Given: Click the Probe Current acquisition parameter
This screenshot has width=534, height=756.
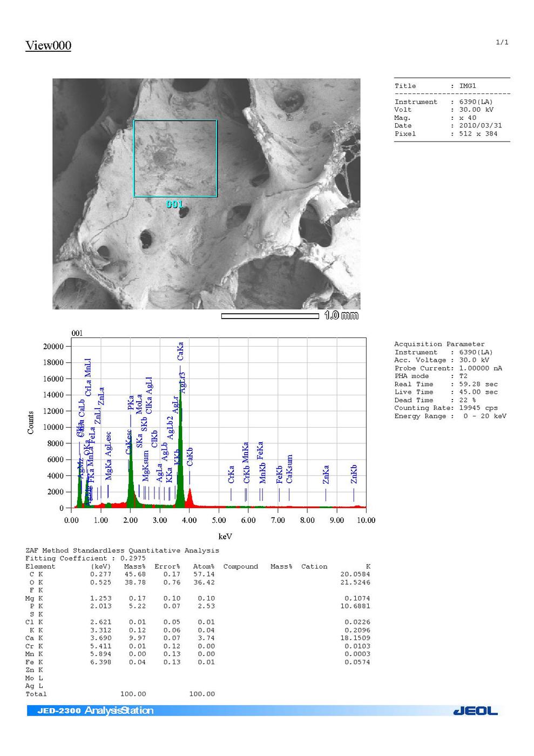Looking at the screenshot, I should 448,368.
